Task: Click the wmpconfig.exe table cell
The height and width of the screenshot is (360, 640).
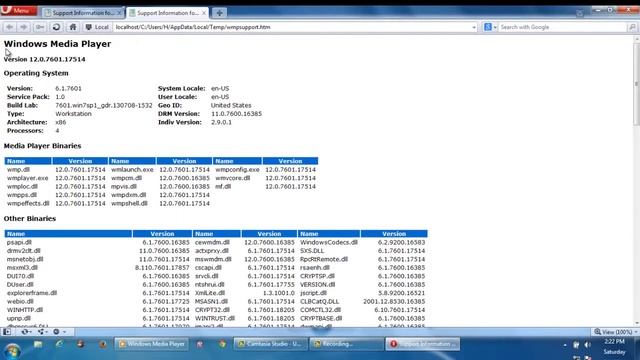Action: [237, 169]
